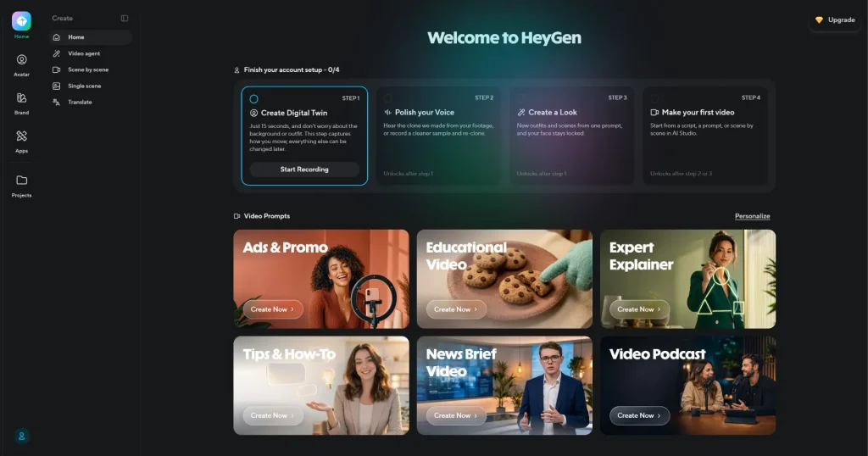Click Create Now on Expert Explainer
This screenshot has height=456, width=868.
639,309
